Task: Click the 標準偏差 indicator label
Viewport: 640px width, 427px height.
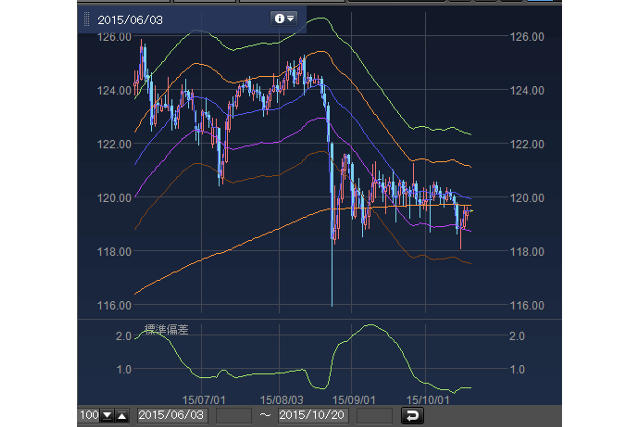Action: (x=167, y=329)
